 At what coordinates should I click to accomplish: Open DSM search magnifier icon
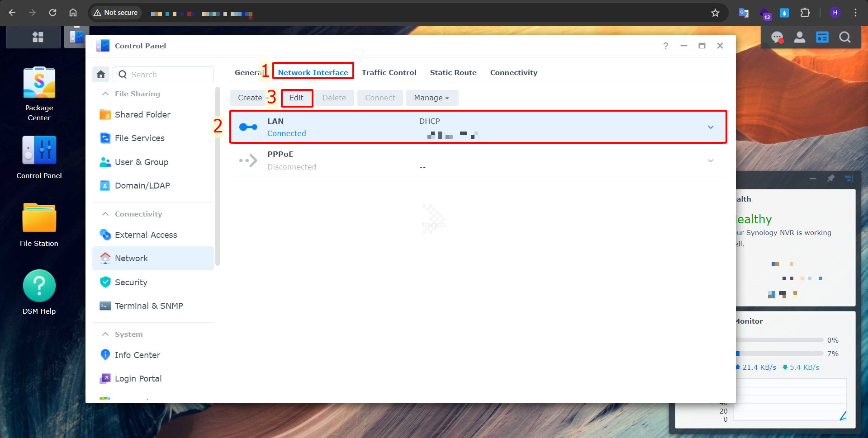point(844,38)
